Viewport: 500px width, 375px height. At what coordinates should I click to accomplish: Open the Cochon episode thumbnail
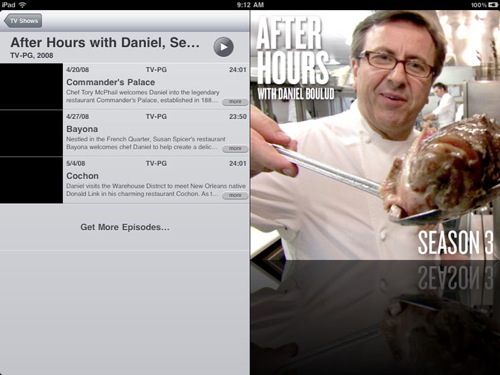tap(31, 180)
